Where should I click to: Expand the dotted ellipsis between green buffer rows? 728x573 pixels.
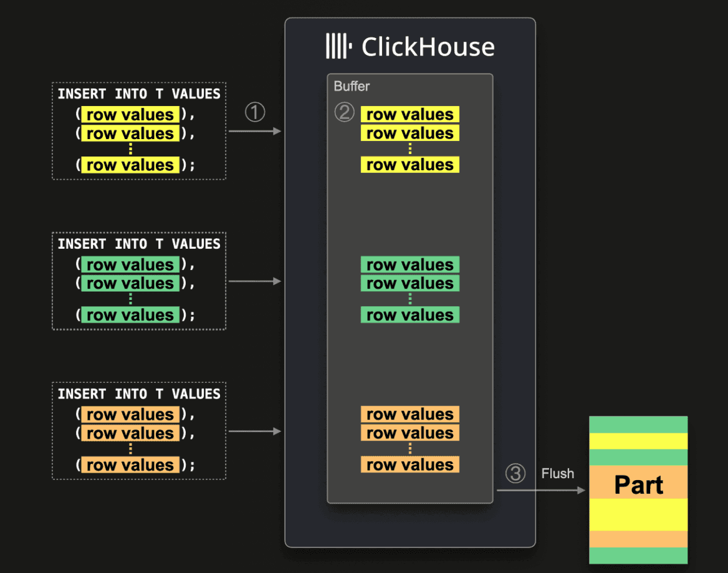click(410, 299)
